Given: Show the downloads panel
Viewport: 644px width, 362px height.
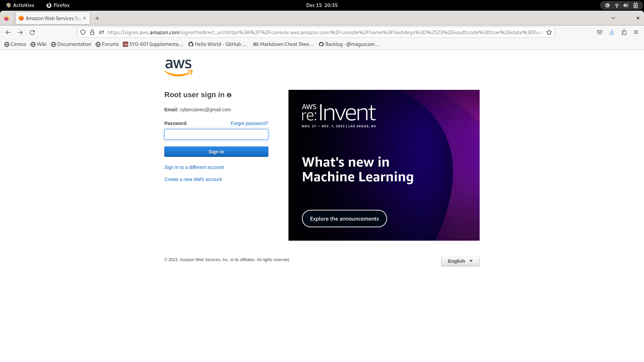Looking at the screenshot, I should point(612,32).
